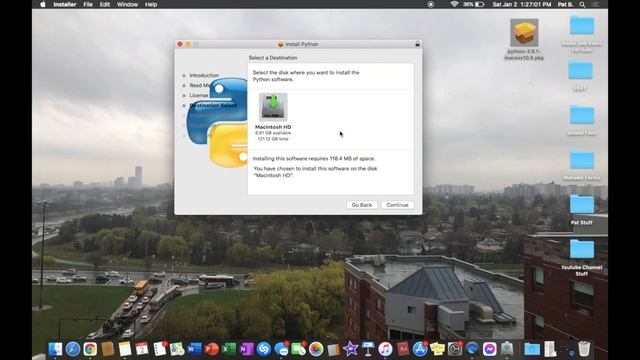The width and height of the screenshot is (640, 360).
Task: Open Messenger from the Dock
Action: 489,349
